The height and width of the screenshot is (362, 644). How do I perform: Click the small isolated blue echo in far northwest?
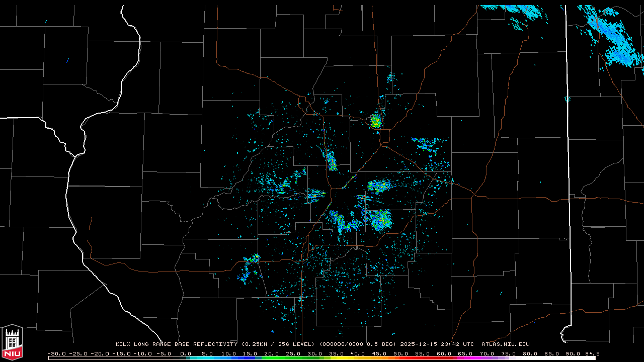click(67, 60)
